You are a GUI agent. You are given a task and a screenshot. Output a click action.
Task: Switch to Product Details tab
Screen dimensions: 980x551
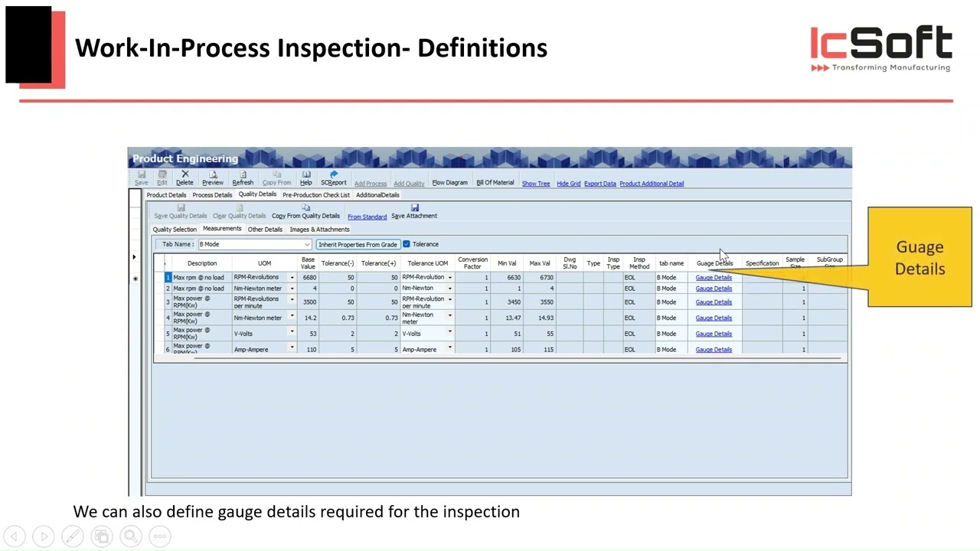166,195
